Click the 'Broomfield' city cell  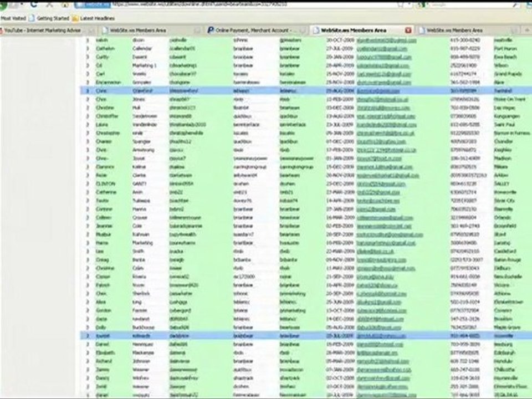point(505,226)
